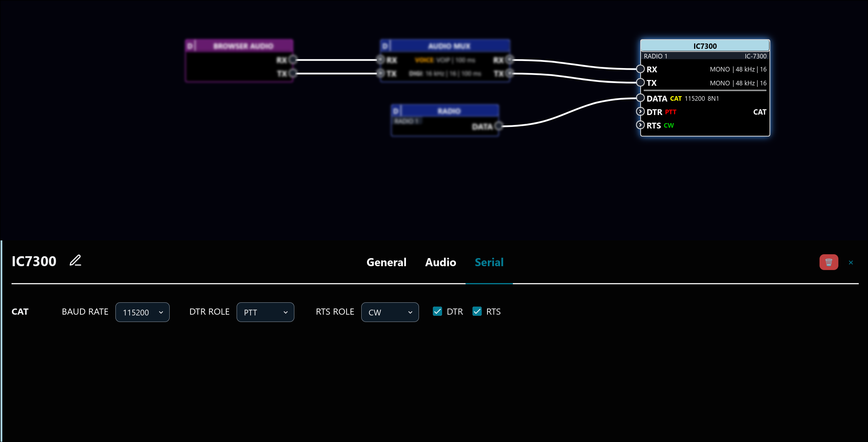Click the yellow "CAT" tag beside DATA
The height and width of the screenshot is (442, 868).
pos(676,98)
